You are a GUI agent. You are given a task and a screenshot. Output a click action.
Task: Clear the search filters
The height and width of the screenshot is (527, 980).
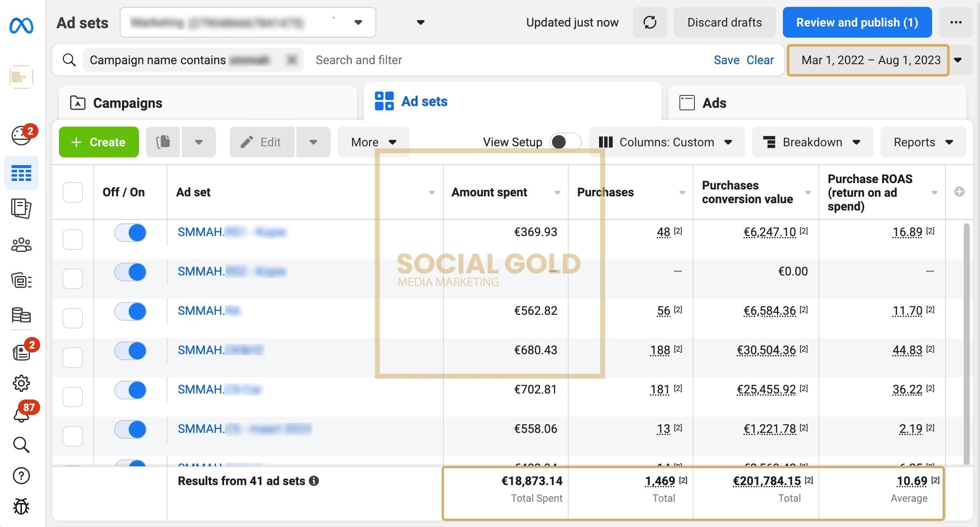point(760,60)
